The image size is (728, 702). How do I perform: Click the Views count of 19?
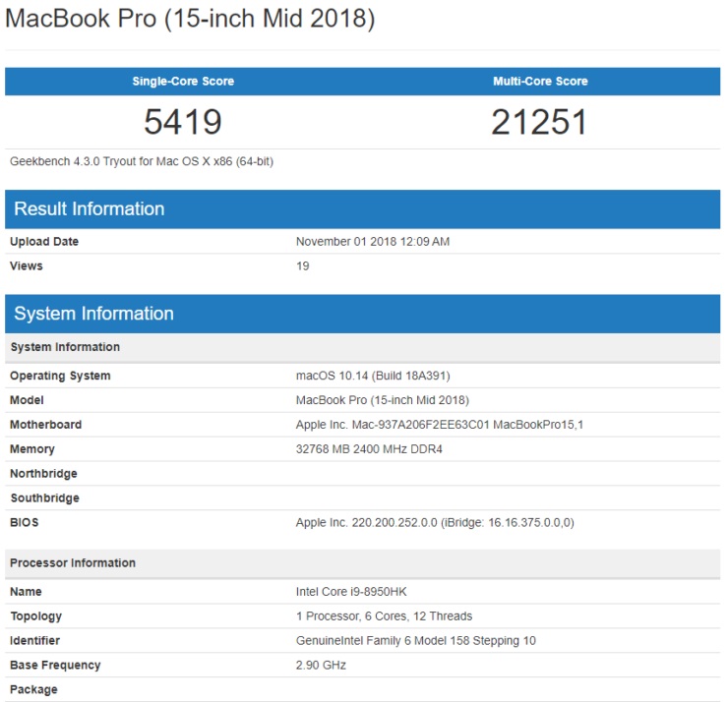pos(303,266)
